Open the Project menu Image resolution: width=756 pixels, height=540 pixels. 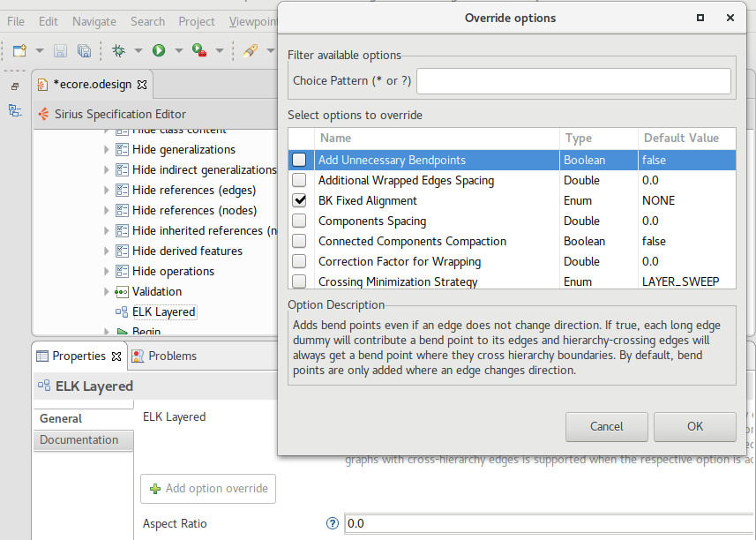(x=197, y=22)
